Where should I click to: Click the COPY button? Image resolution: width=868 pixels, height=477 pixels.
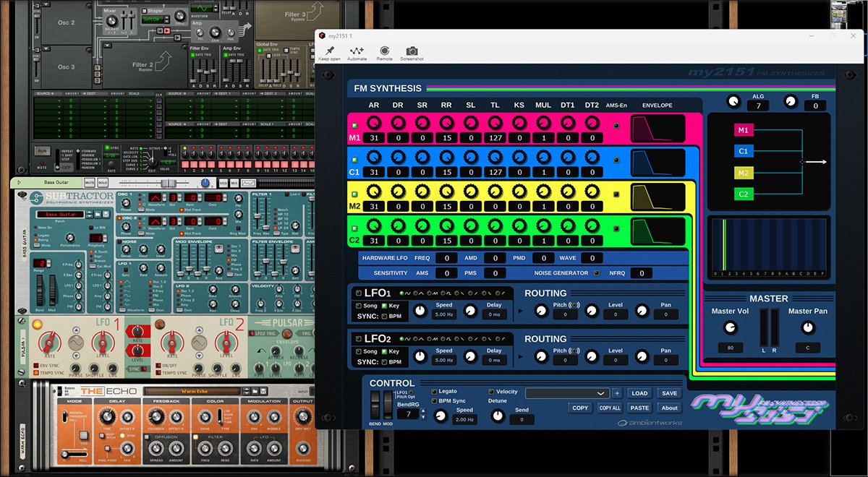point(580,408)
